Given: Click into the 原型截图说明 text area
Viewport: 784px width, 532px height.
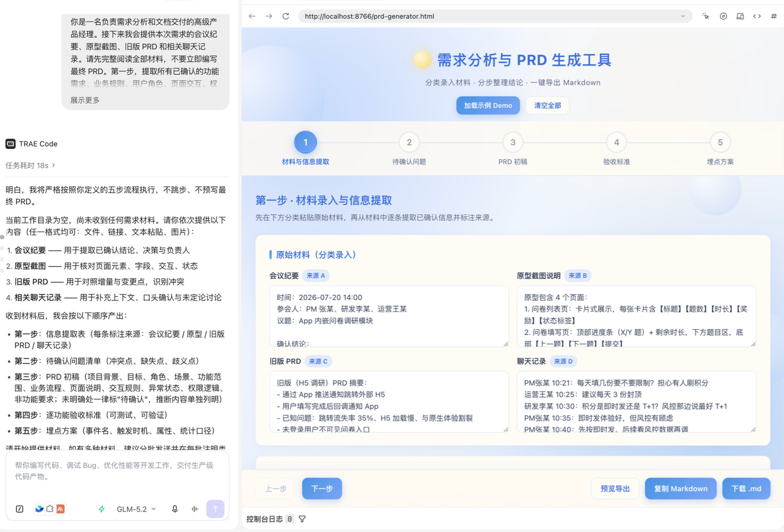Looking at the screenshot, I should (637, 316).
